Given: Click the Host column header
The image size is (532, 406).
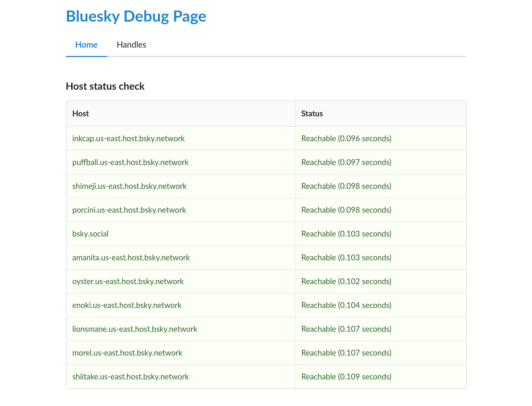Looking at the screenshot, I should (x=181, y=114).
